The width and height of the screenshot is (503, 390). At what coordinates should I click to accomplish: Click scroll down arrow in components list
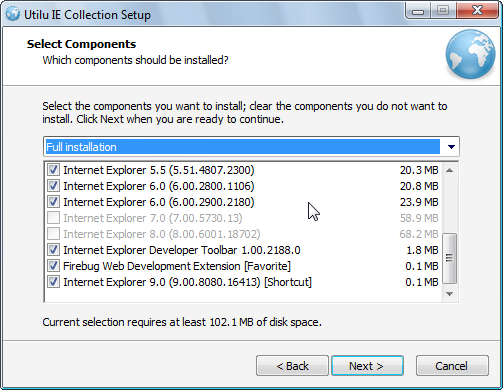450,294
